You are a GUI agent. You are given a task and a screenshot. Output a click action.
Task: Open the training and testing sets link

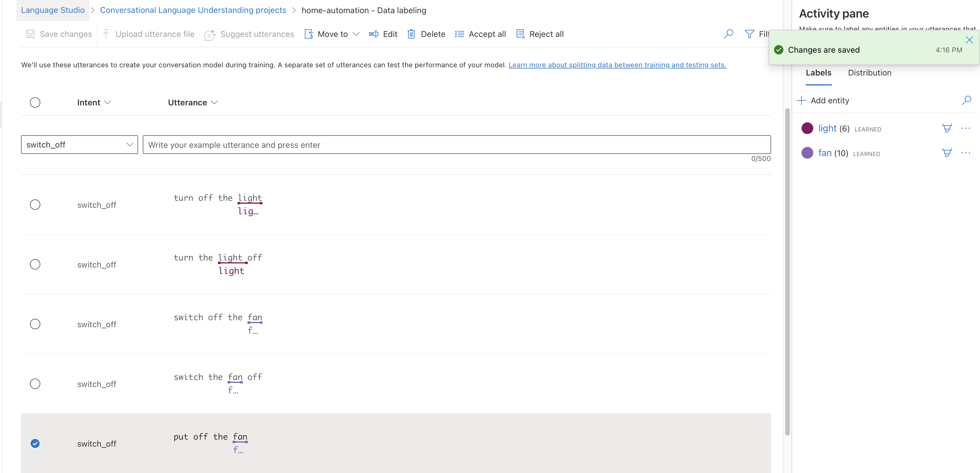pos(617,65)
